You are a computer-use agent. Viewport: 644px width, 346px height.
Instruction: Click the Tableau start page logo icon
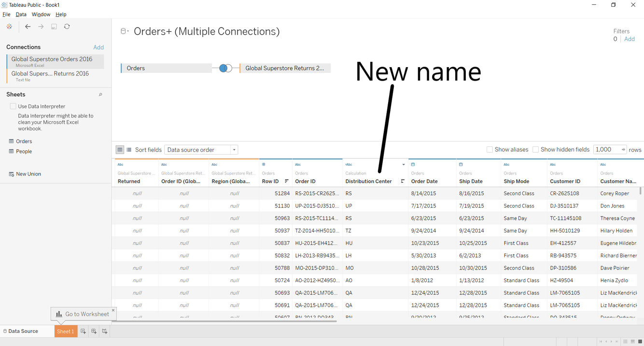[9, 27]
